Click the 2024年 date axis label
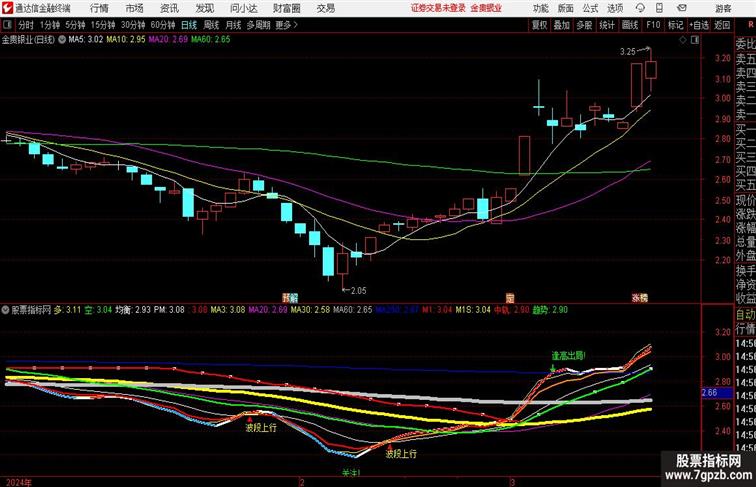The image size is (756, 487). pos(19,482)
